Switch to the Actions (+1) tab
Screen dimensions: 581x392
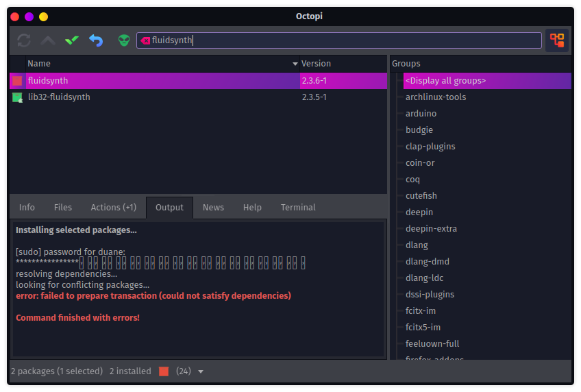[113, 208]
